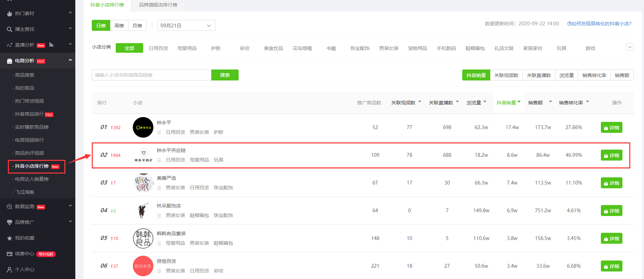The width and height of the screenshot is (644, 279).
Task: Switch to the 周榜 weekly ranking
Action: click(x=119, y=26)
